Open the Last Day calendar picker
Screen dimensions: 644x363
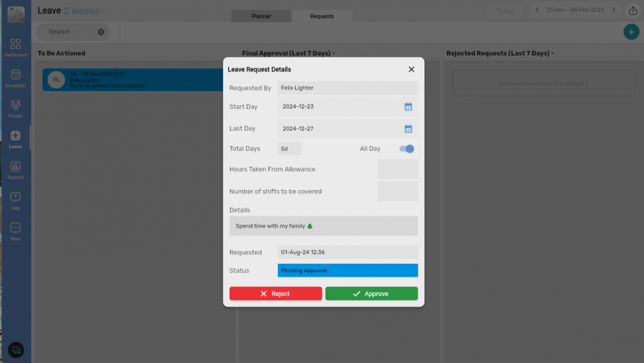408,128
